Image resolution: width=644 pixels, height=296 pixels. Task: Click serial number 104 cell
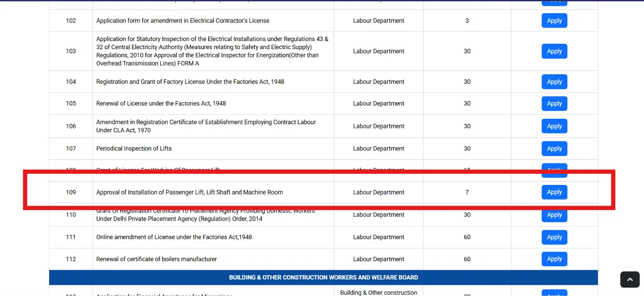(71, 82)
